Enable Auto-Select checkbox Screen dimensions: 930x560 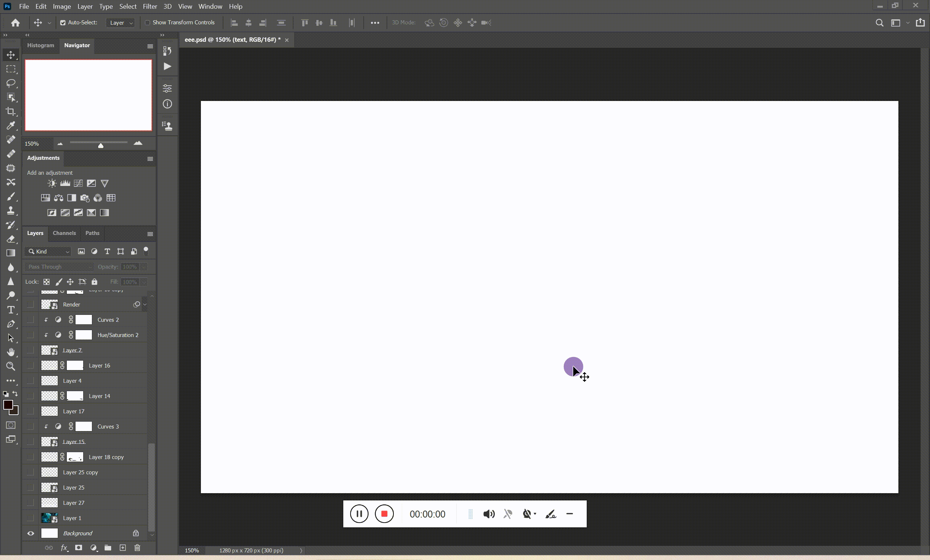62,23
